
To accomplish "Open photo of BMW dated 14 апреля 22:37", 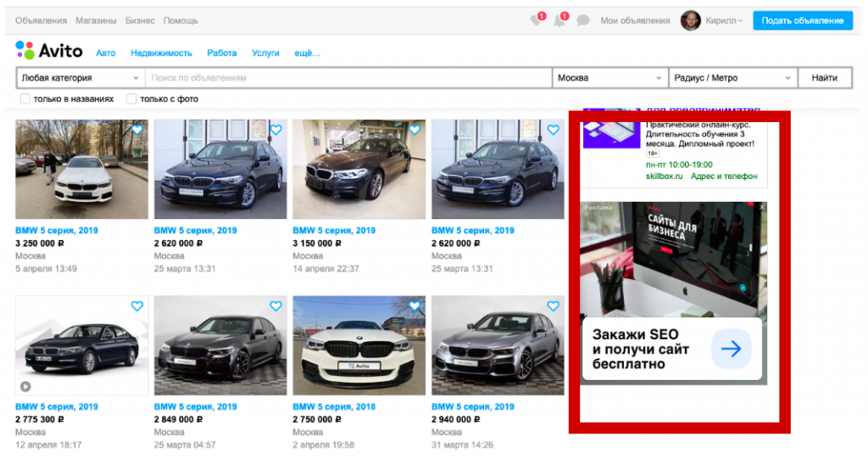I will (359, 169).
